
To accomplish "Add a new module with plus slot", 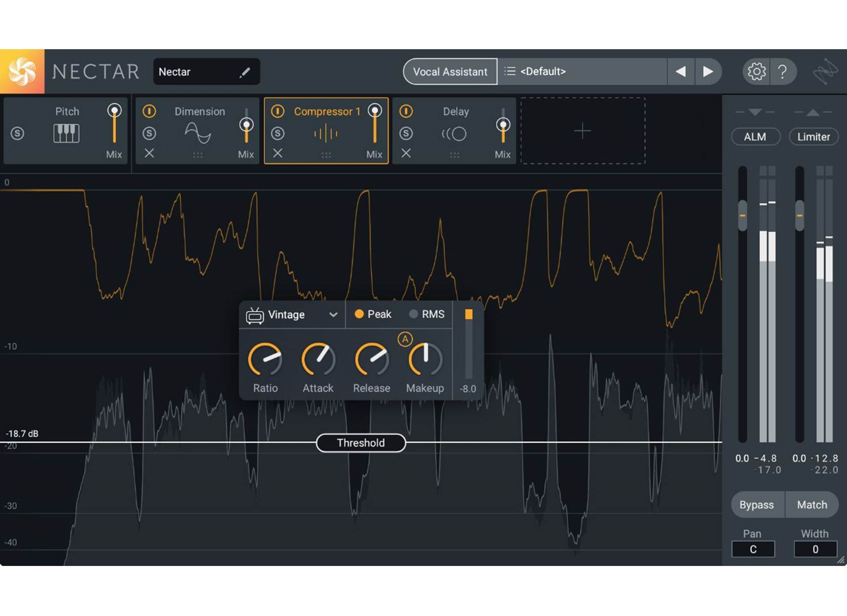I will tap(583, 131).
